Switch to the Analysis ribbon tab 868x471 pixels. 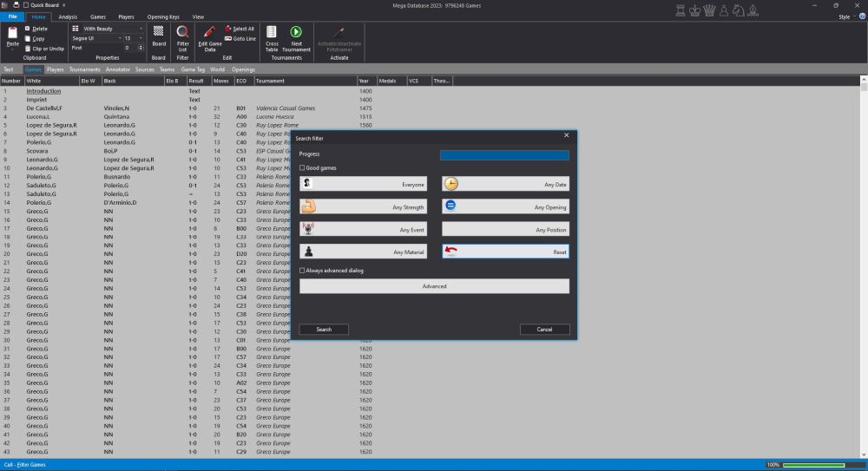point(68,16)
